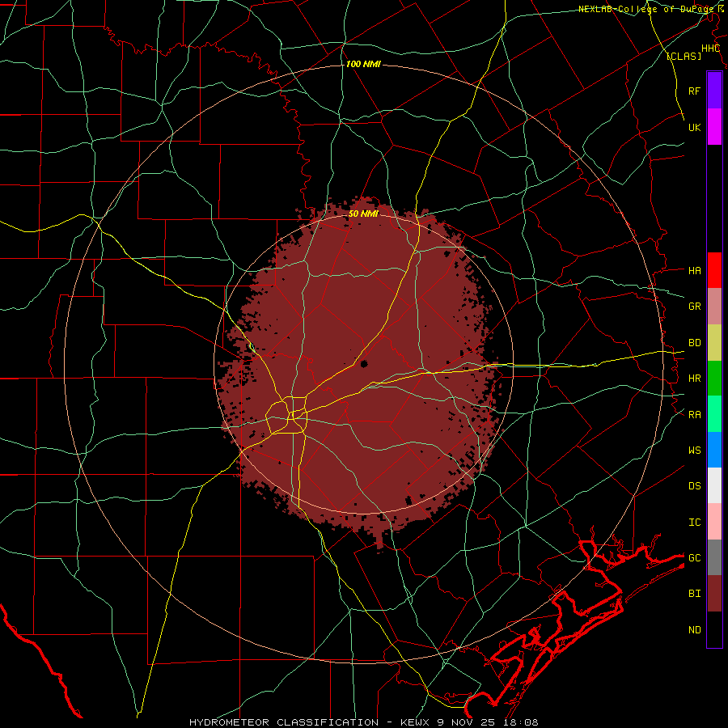This screenshot has width=728, height=728.
Task: Click the radar site black dot at center
Action: click(x=363, y=363)
